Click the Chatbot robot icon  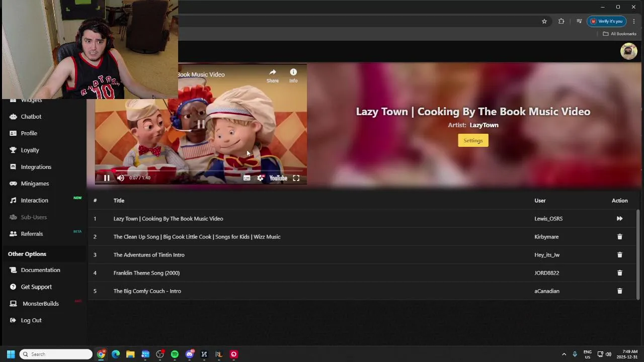tap(13, 117)
